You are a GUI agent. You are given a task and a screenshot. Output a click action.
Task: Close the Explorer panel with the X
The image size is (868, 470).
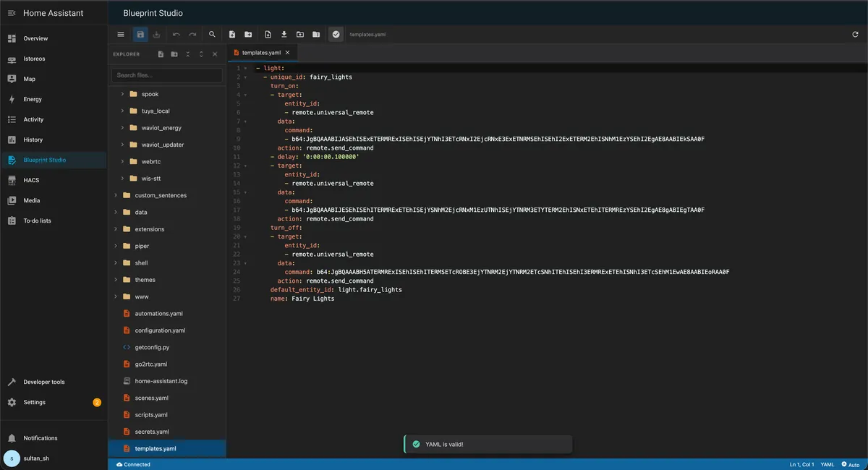pos(215,54)
